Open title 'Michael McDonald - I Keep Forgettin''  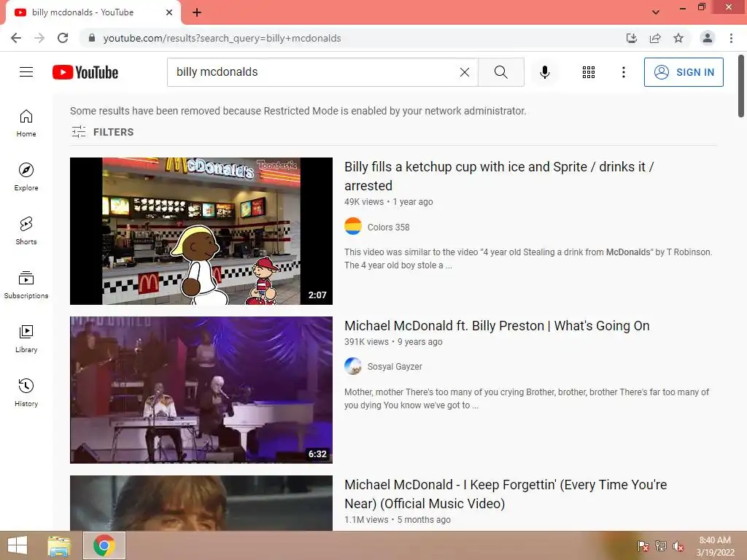[x=506, y=494]
